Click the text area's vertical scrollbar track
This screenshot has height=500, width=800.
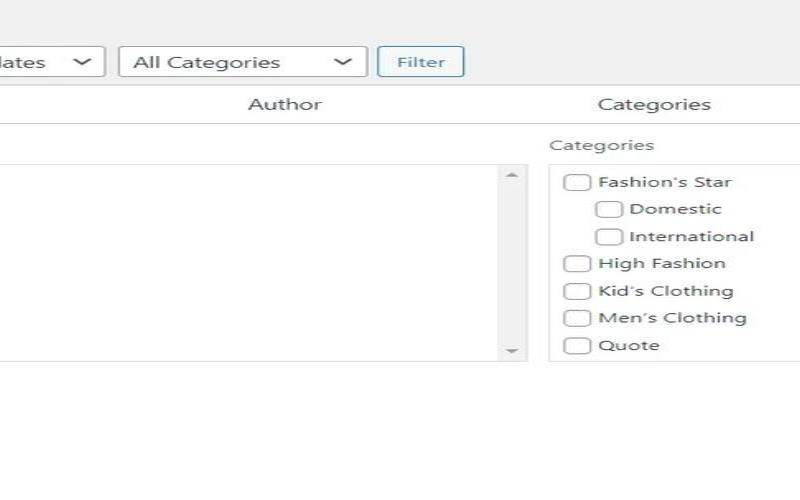pos(512,262)
